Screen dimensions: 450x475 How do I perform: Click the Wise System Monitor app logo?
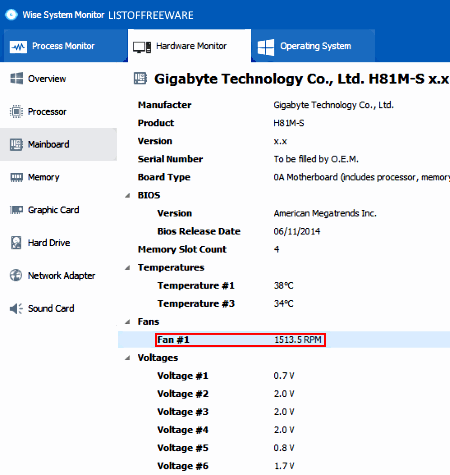click(11, 15)
